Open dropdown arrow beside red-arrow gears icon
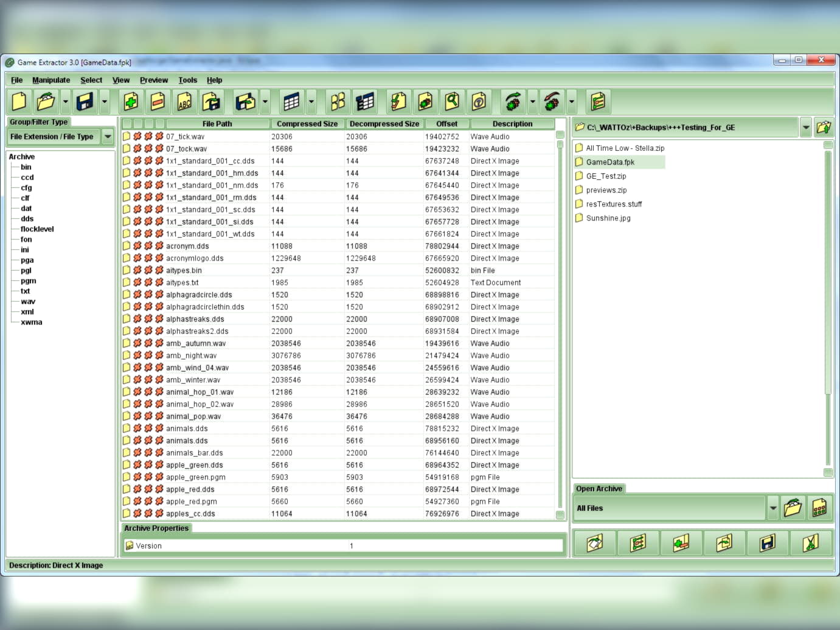The image size is (840, 630). tap(572, 102)
